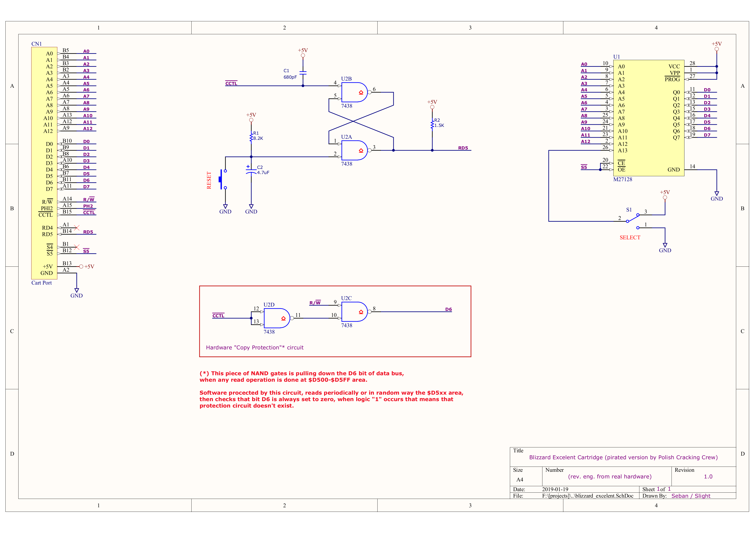The height and width of the screenshot is (534, 756).
Task: Click the red no-connect cross on RD4
Action: tap(77, 228)
